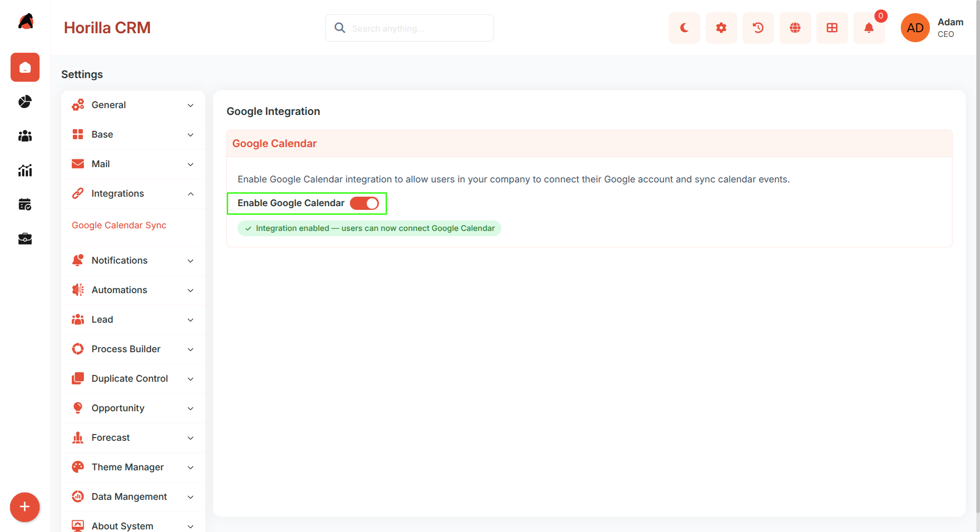Open the calendar check icon in left rail
The height and width of the screenshot is (532, 980).
[x=25, y=205]
